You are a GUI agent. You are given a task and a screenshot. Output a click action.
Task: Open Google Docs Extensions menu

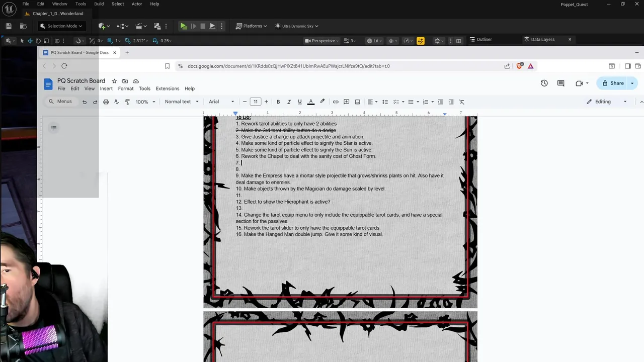coord(168,89)
